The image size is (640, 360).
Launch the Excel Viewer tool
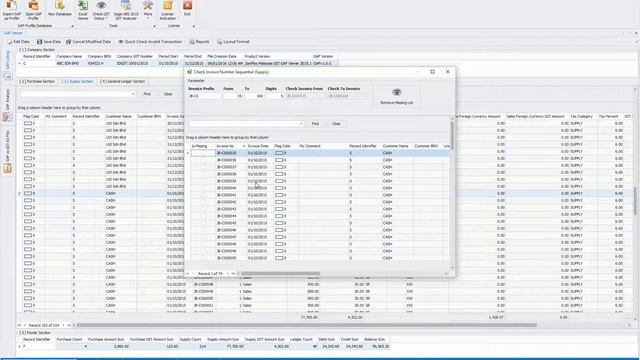click(83, 10)
